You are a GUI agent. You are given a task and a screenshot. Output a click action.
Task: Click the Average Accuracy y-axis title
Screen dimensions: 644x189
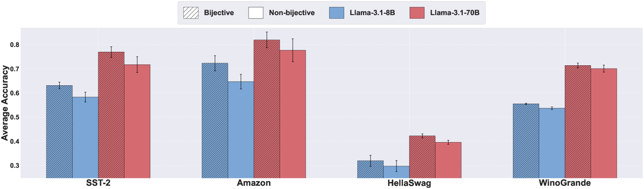coord(5,103)
